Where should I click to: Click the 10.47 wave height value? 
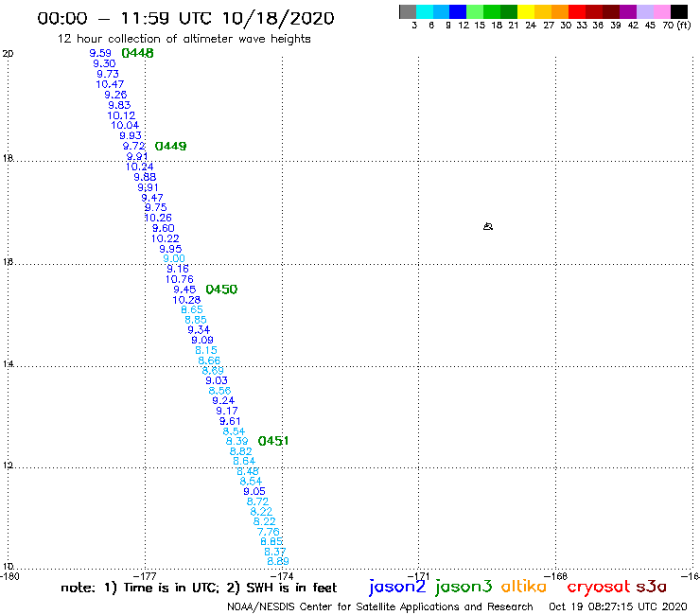(x=110, y=84)
